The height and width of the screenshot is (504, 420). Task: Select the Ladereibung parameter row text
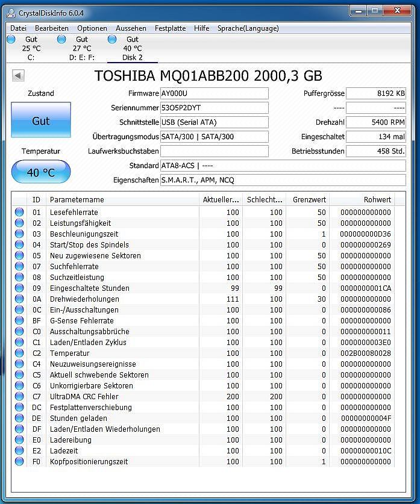pyautogui.click(x=71, y=440)
